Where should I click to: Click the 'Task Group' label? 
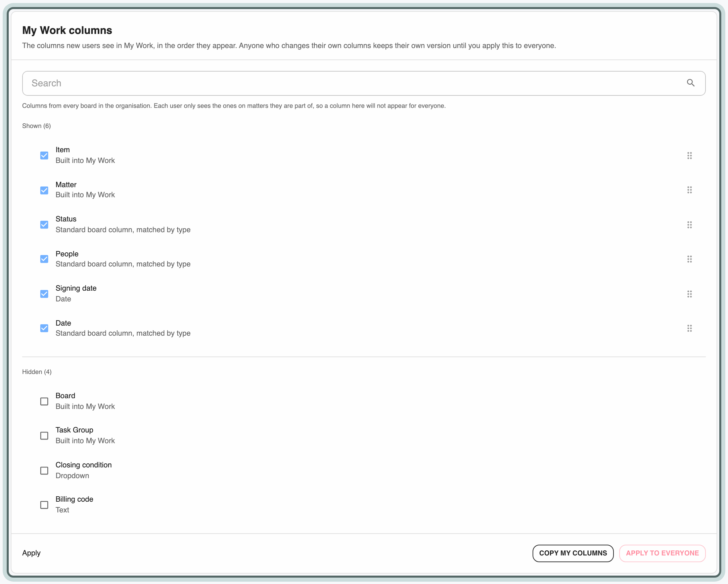pos(74,430)
